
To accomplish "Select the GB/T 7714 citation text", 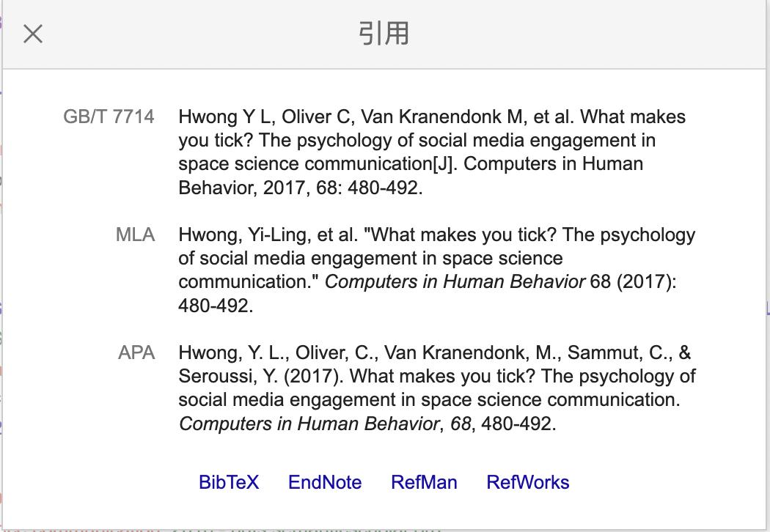I will (x=431, y=152).
